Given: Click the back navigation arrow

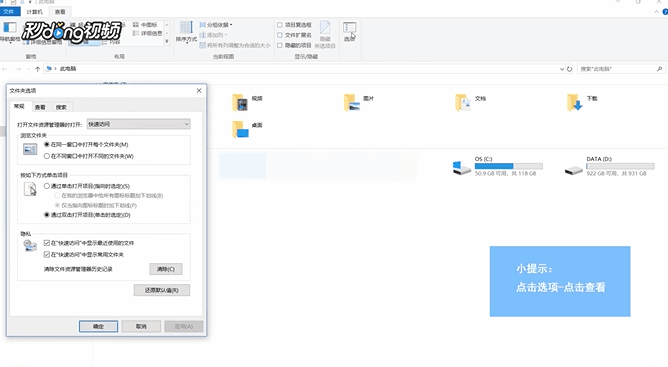Looking at the screenshot, I should click(x=5, y=69).
